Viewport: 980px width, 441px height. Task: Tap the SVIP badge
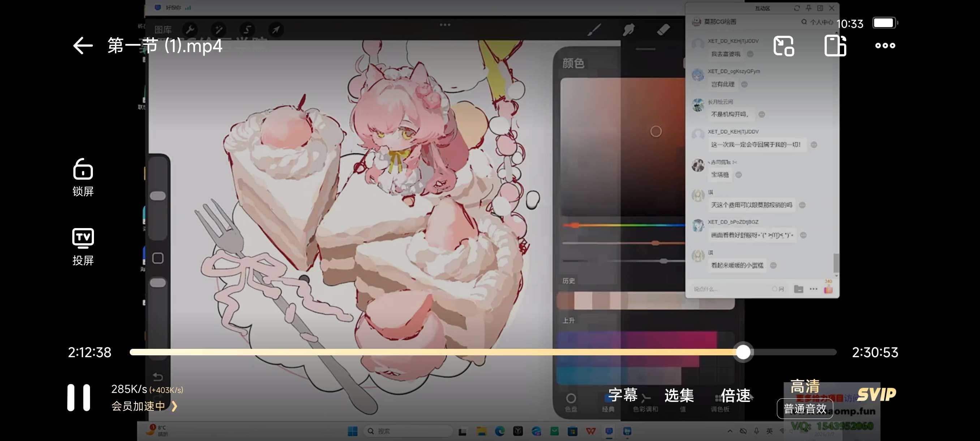(876, 395)
